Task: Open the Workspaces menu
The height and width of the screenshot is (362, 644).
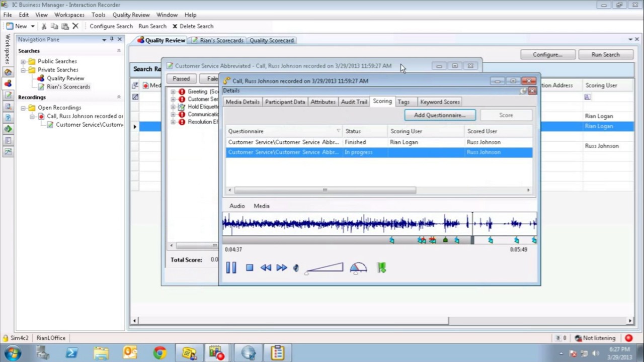Action: (69, 15)
